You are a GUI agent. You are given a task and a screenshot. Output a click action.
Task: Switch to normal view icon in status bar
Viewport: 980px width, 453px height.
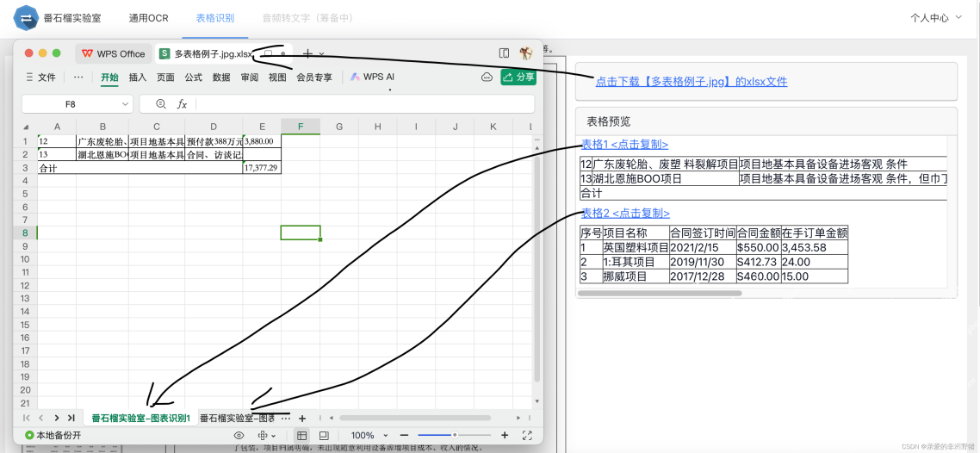coord(302,435)
